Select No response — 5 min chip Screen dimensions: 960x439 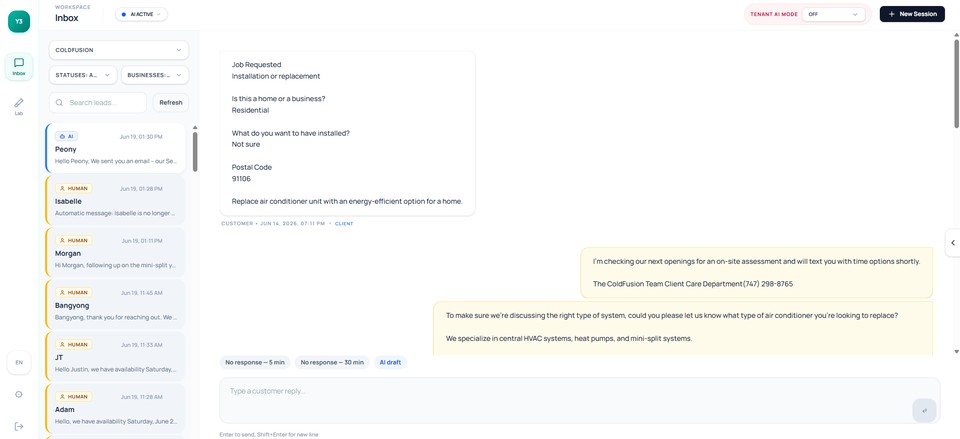pos(255,362)
